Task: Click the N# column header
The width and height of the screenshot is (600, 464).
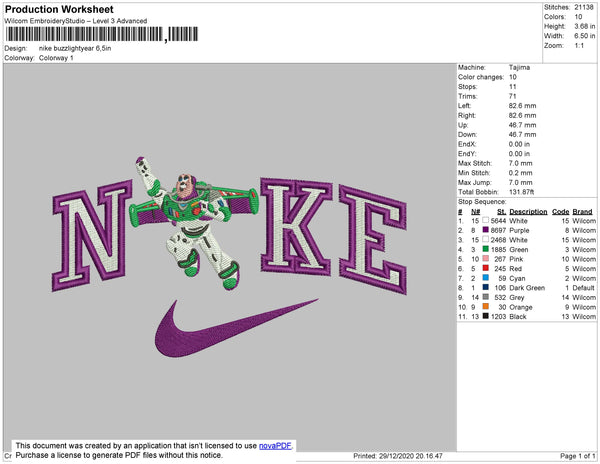Action: pos(475,212)
